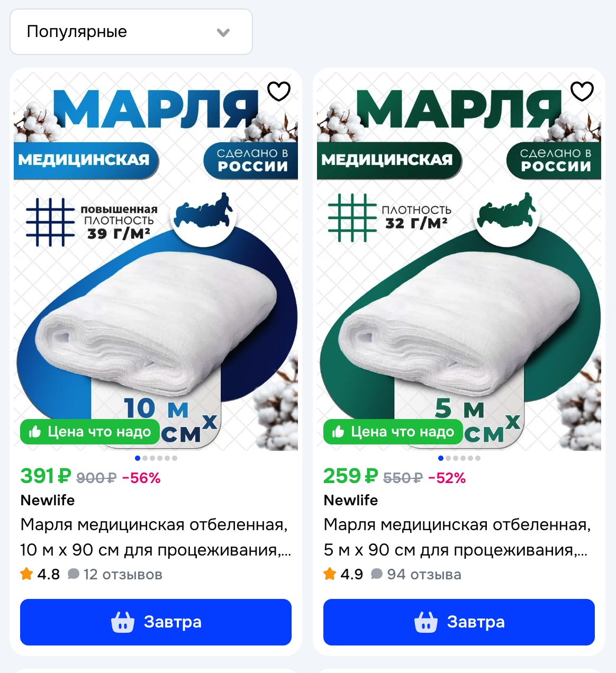Open the Марля медицинская 10 м х 90 см title

click(x=156, y=537)
